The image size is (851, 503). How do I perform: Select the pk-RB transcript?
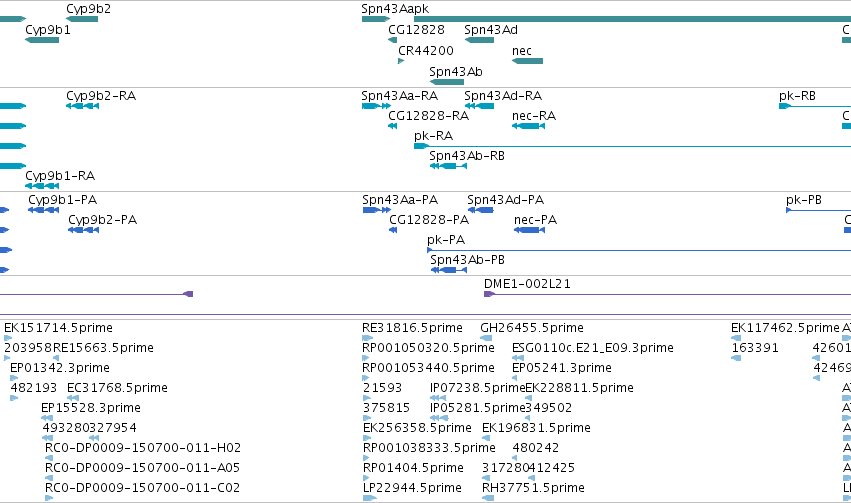coord(815,106)
